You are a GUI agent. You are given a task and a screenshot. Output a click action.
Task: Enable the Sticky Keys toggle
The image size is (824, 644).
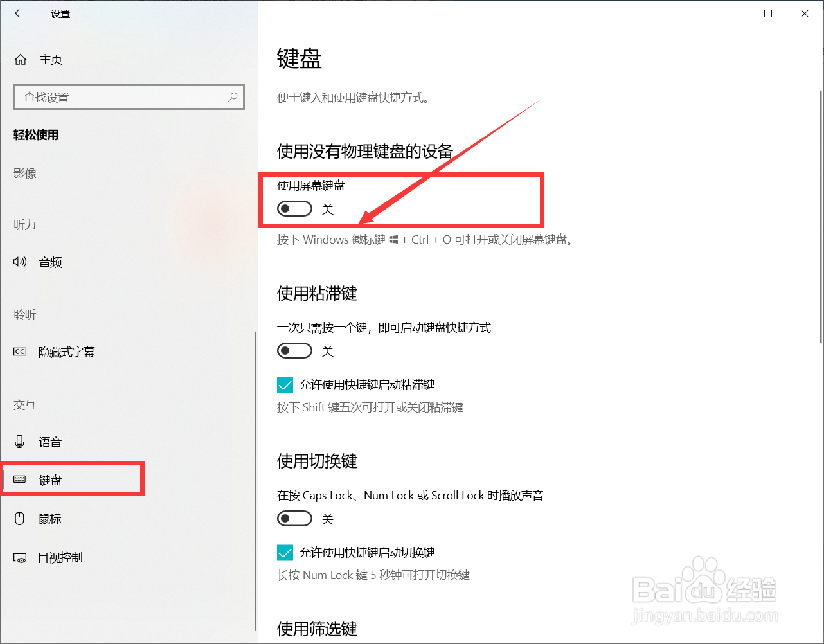(x=294, y=351)
